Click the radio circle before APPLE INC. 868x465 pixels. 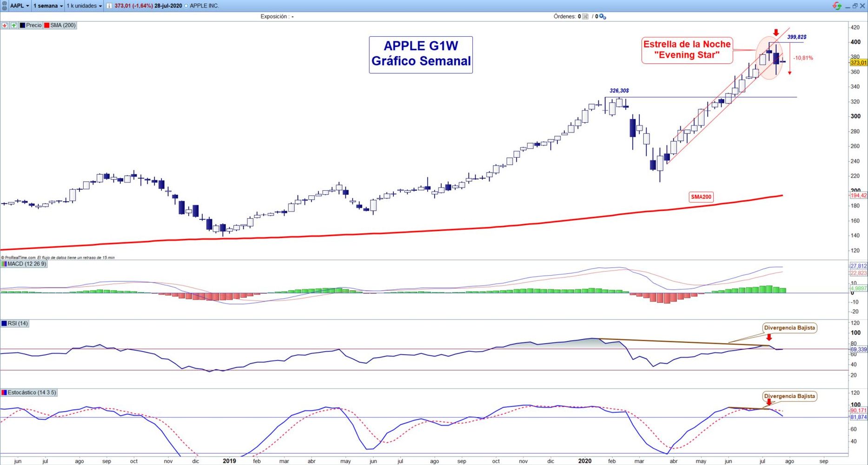(x=186, y=6)
